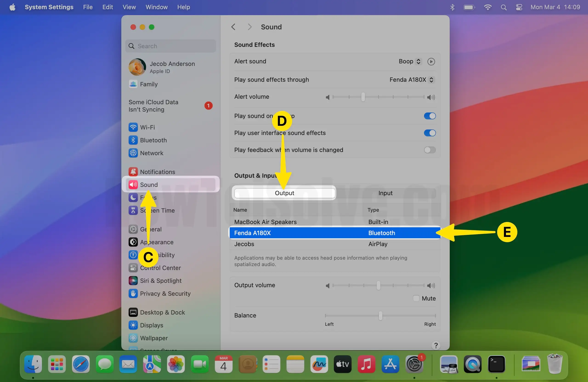Go back using the back chevron

coord(233,27)
